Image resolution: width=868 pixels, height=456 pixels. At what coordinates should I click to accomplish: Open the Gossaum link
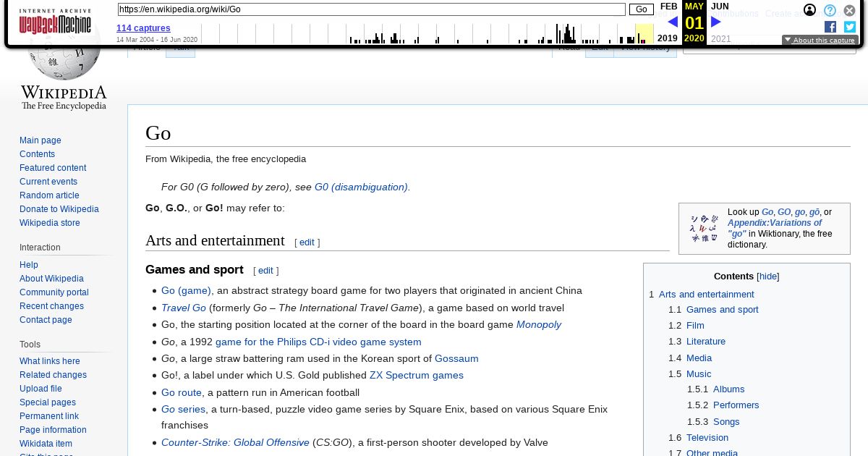pos(456,358)
